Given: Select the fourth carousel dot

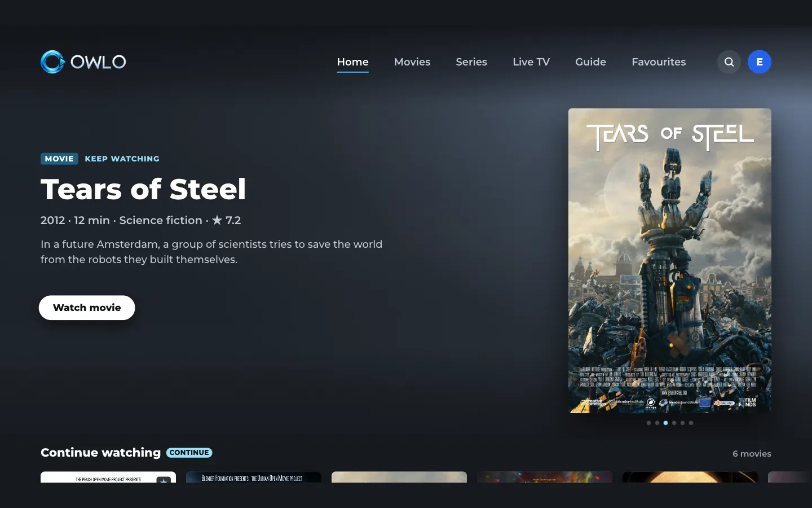Looking at the screenshot, I should pyautogui.click(x=674, y=423).
